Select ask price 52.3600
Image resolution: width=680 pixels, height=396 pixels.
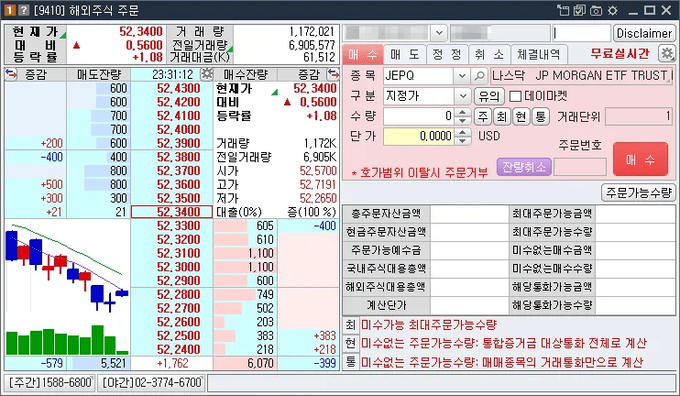point(172,185)
